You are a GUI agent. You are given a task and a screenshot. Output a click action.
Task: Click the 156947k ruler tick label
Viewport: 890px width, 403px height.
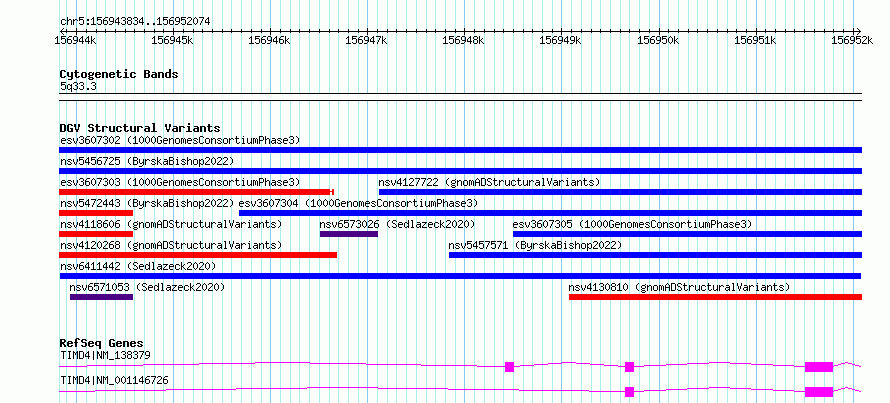(x=367, y=40)
